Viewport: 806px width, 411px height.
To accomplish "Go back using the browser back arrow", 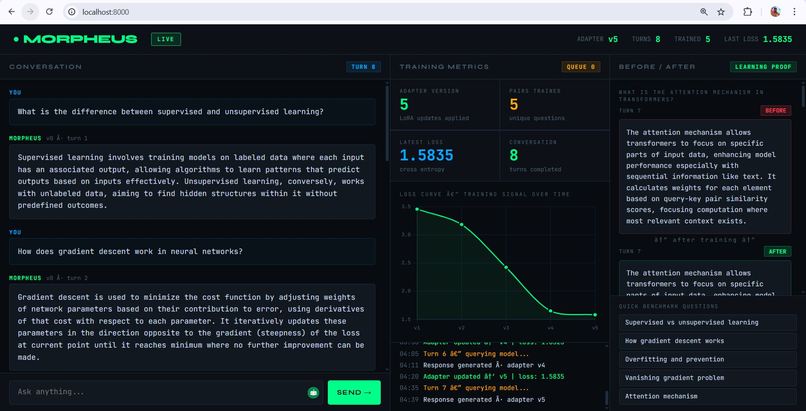I will 12,12.
